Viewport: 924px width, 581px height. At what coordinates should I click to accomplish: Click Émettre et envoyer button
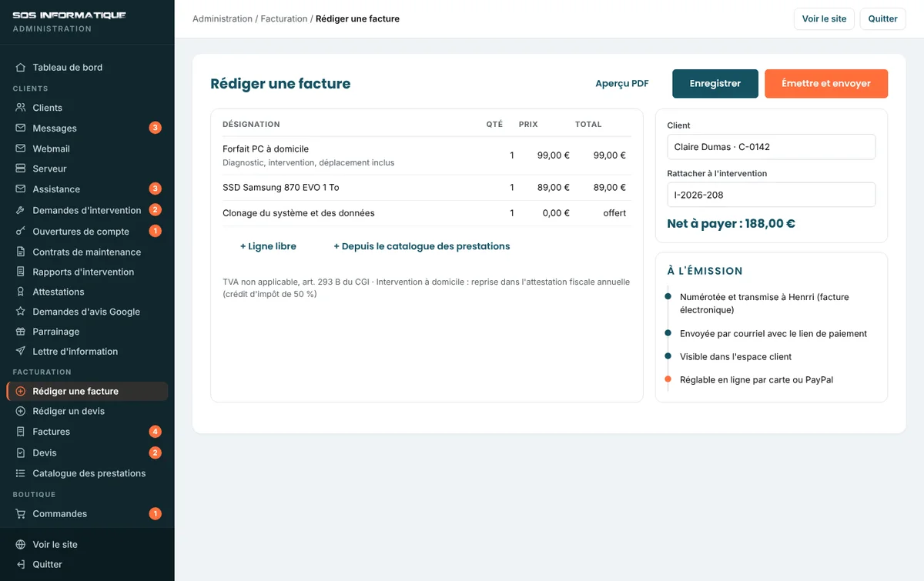pyautogui.click(x=826, y=84)
